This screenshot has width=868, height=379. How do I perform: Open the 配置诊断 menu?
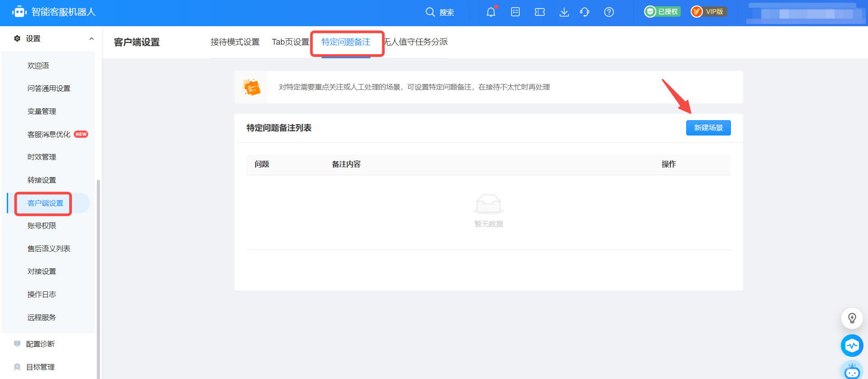(40, 344)
